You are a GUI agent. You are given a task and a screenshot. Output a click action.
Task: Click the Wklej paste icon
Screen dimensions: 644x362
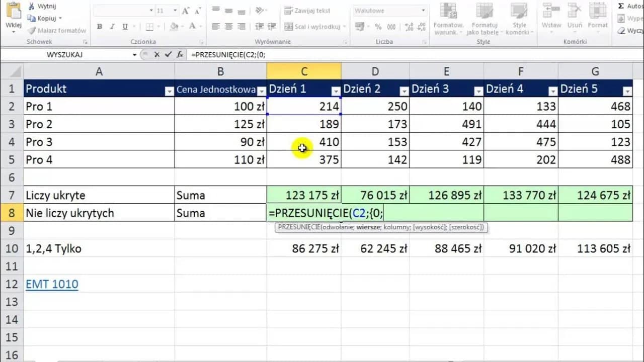(14, 11)
